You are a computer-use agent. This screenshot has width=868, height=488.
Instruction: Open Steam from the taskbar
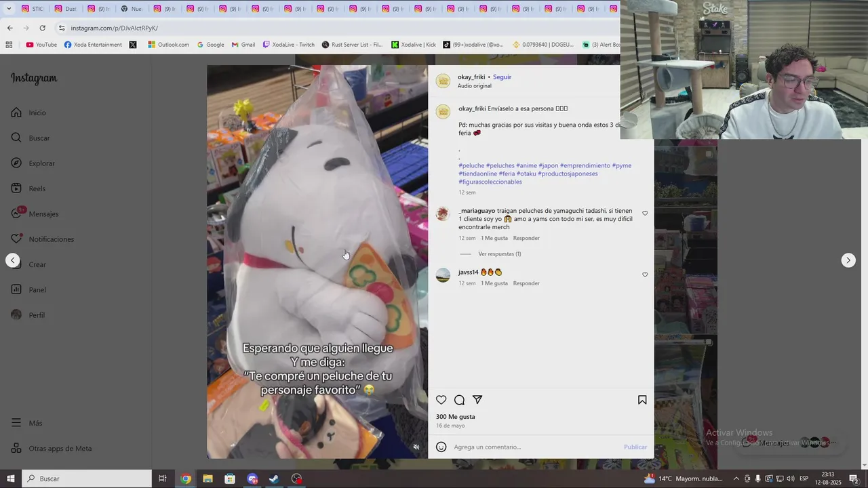pyautogui.click(x=274, y=479)
